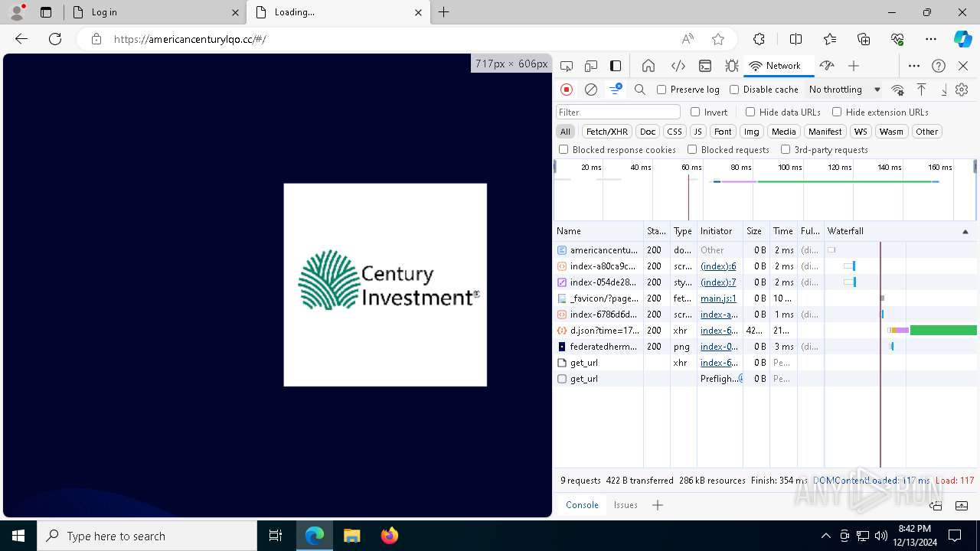Screen dimensions: 980x551
Task: Toggle the network filter bar icon
Action: pyautogui.click(x=616, y=90)
